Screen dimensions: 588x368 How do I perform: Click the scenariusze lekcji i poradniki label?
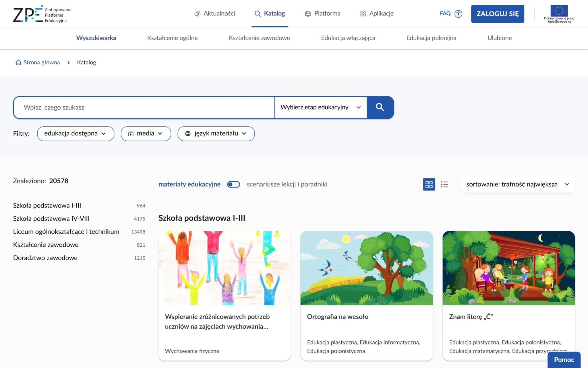click(x=287, y=184)
